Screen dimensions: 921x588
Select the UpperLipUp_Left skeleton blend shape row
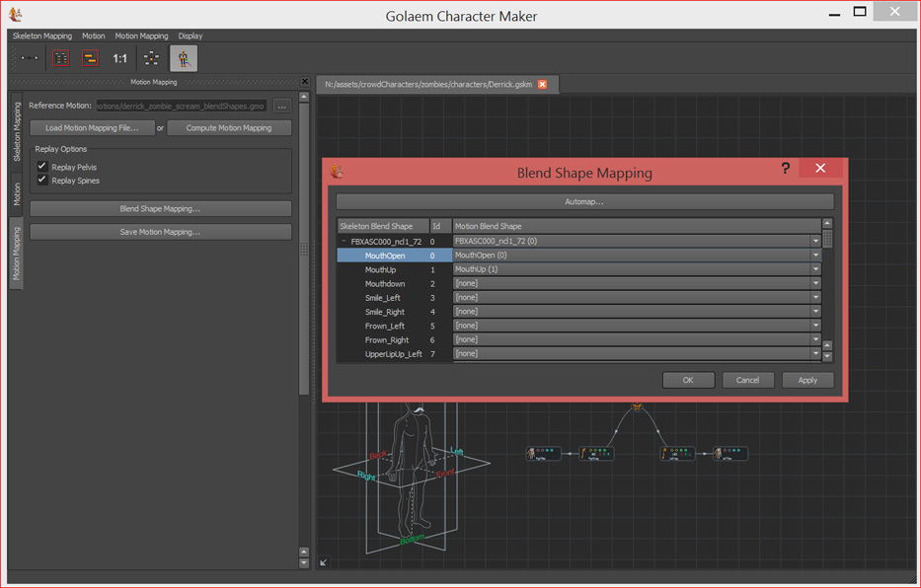click(395, 354)
